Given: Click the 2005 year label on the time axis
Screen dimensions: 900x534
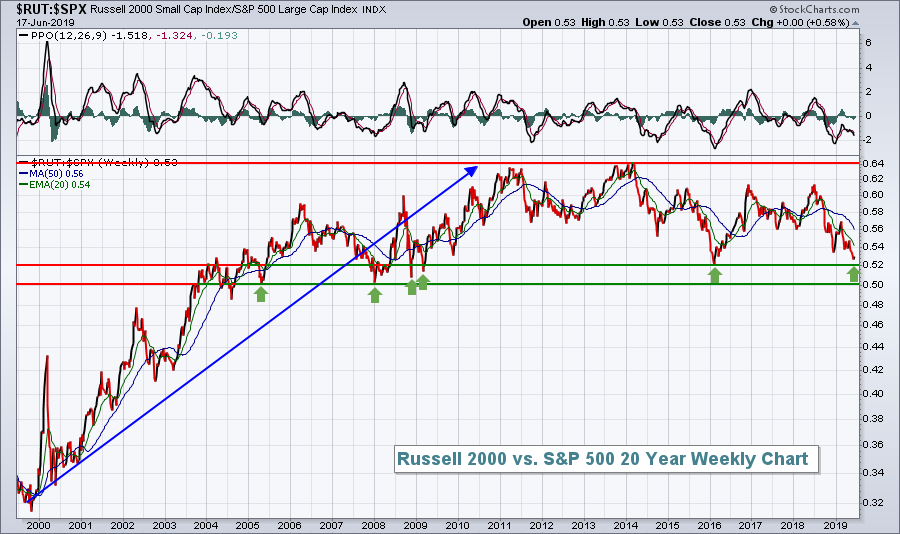Looking at the screenshot, I should (x=247, y=525).
